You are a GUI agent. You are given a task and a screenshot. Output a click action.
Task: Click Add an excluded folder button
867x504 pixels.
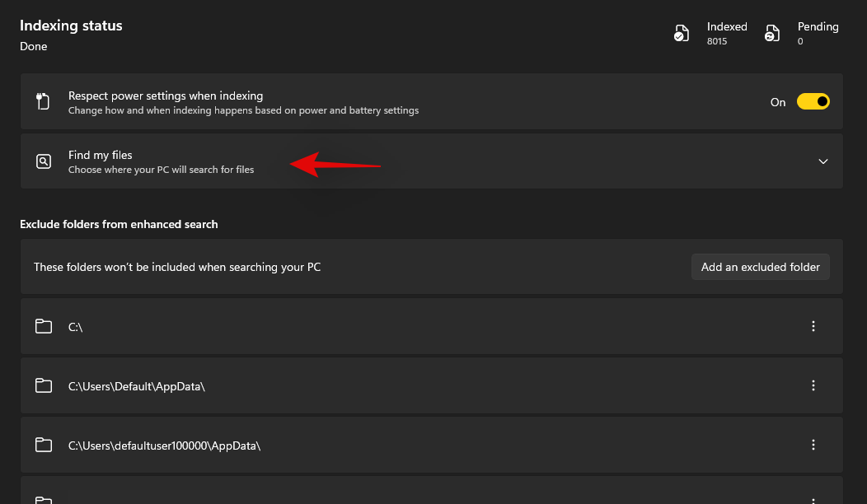click(x=760, y=267)
